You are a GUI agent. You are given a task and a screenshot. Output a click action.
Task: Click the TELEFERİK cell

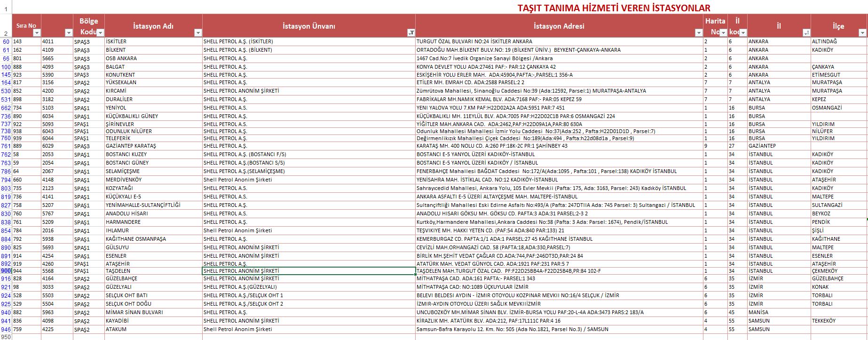point(153,138)
